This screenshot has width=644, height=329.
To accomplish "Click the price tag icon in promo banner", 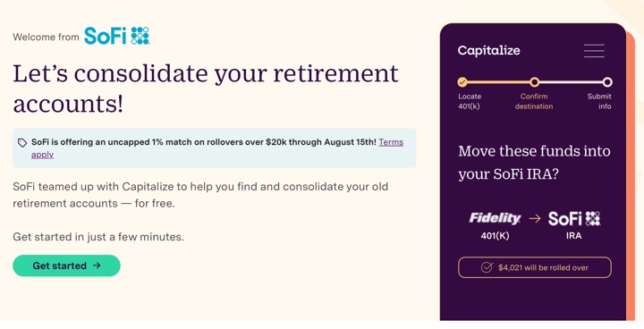I will [22, 142].
